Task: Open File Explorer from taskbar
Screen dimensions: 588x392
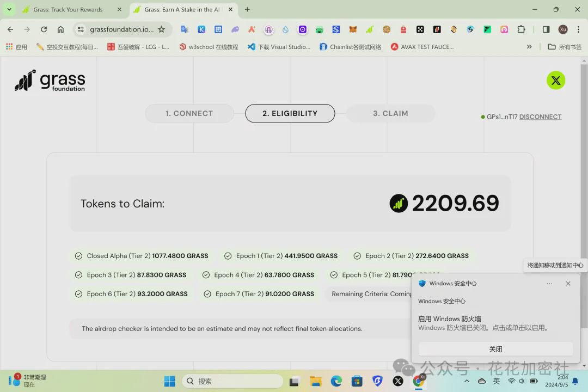Action: 316,381
